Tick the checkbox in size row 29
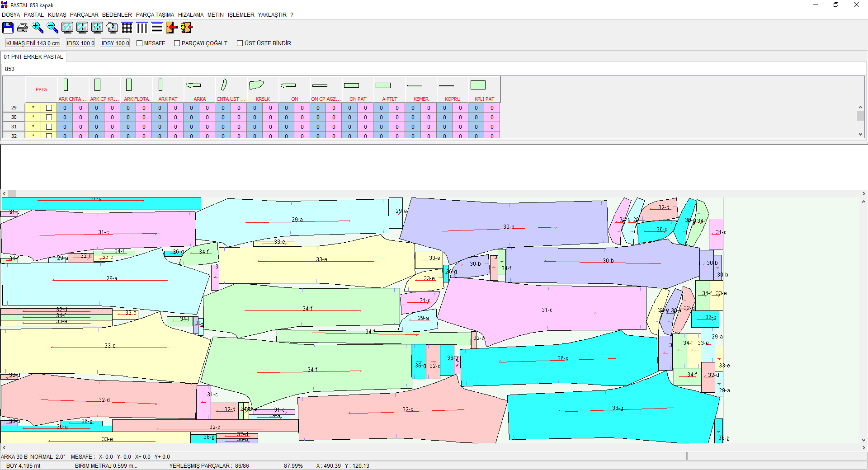 click(x=49, y=108)
